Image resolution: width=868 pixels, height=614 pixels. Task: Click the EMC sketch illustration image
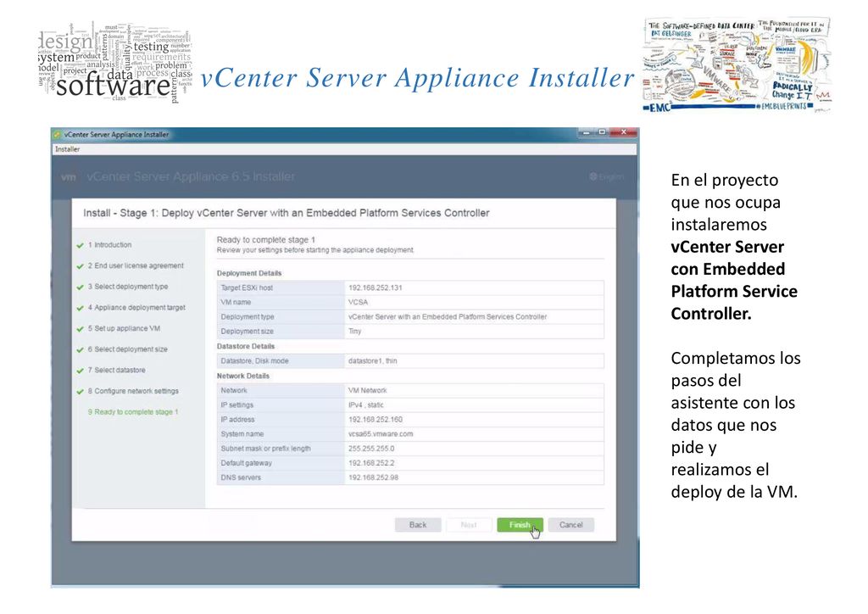[x=737, y=65]
